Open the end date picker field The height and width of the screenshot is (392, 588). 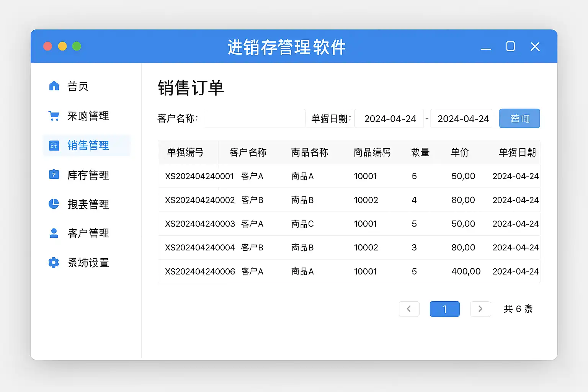(462, 119)
